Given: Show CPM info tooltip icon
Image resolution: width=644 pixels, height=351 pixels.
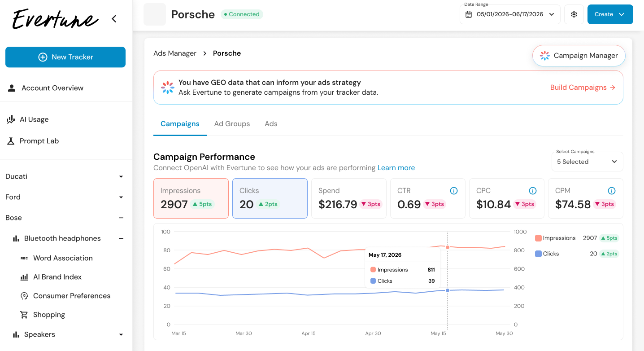Looking at the screenshot, I should point(612,191).
